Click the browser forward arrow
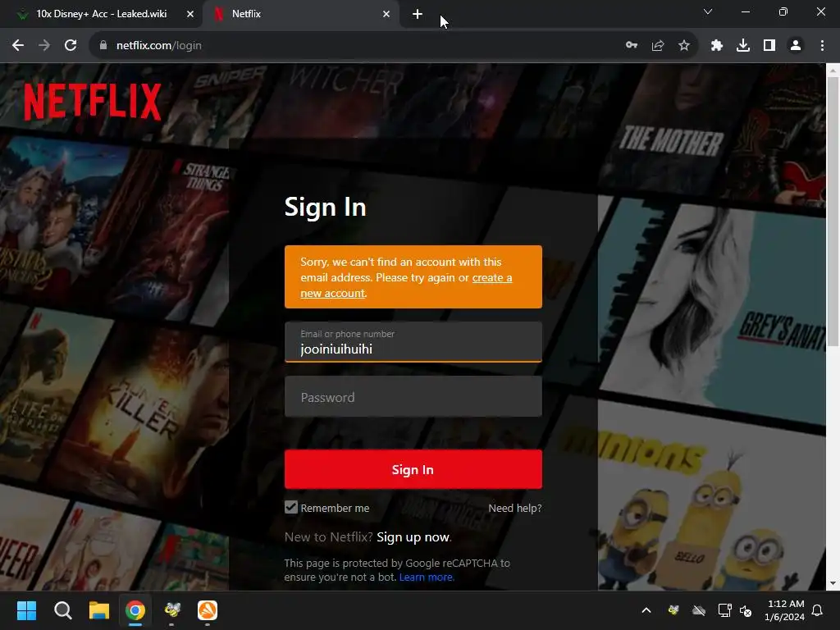Screen dimensions: 840x630 pos(44,46)
